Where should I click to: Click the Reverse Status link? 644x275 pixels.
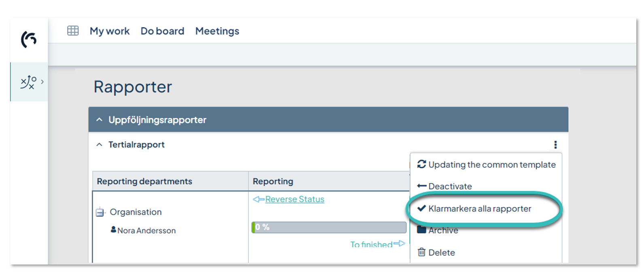click(294, 199)
